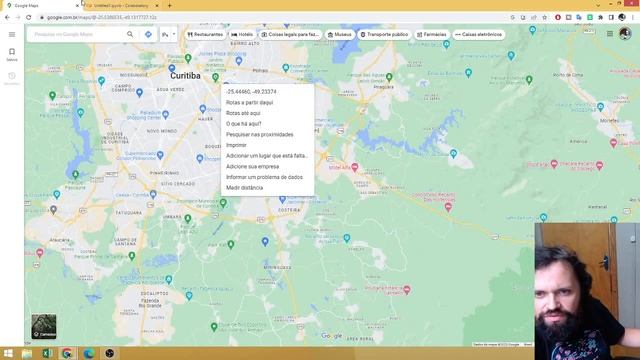Filter by Transporte público chip
The image size is (640, 360).
click(384, 35)
